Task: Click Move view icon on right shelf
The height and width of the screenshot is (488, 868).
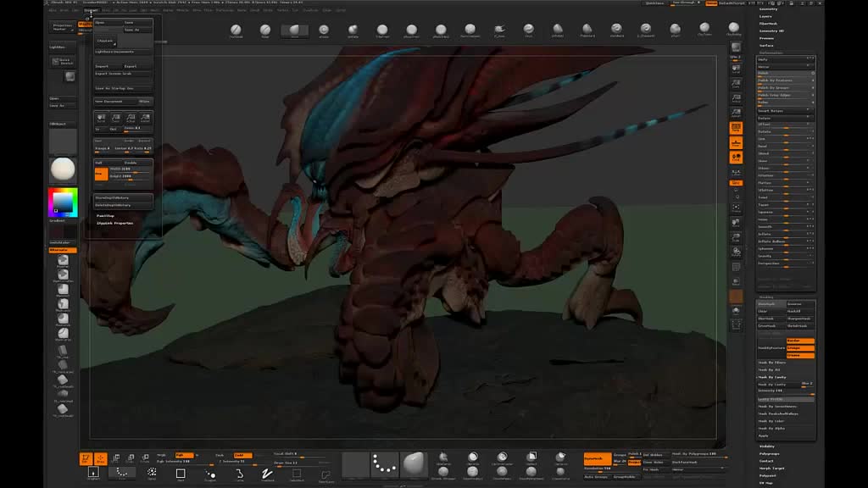Action: click(736, 222)
